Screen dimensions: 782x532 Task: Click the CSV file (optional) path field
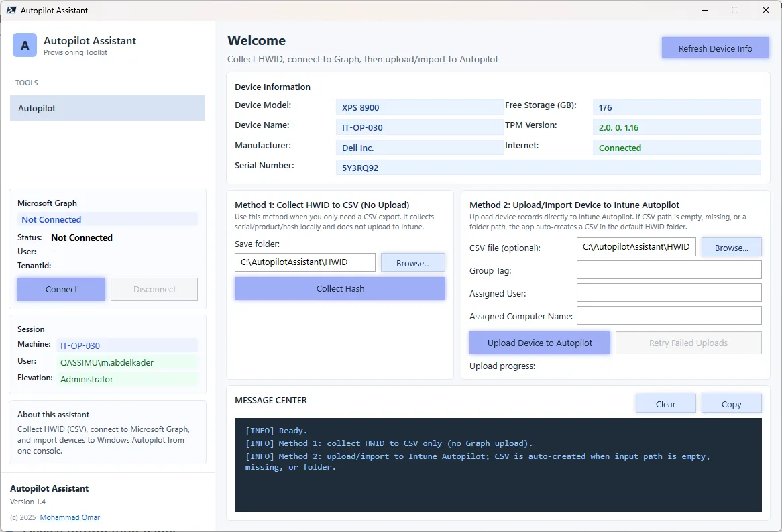pyautogui.click(x=636, y=247)
